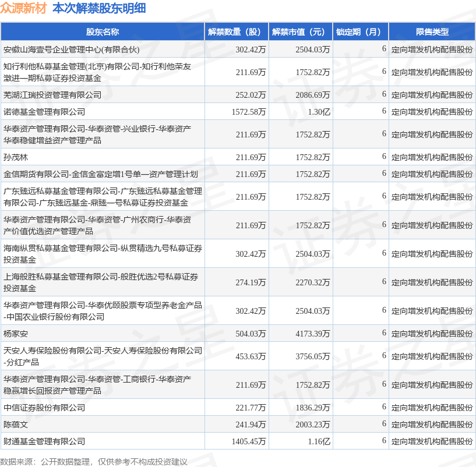
Task: Click 302.42万 in the 安徽山海壹号 row
Action: coord(251,49)
